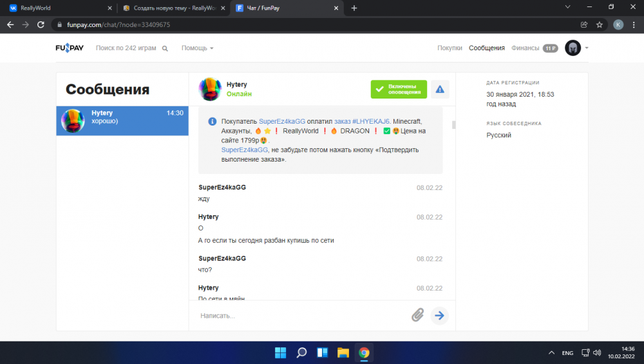This screenshot has width=644, height=364.
Task: Open the clock showing 14:36 10.02.2022
Action: point(621,352)
